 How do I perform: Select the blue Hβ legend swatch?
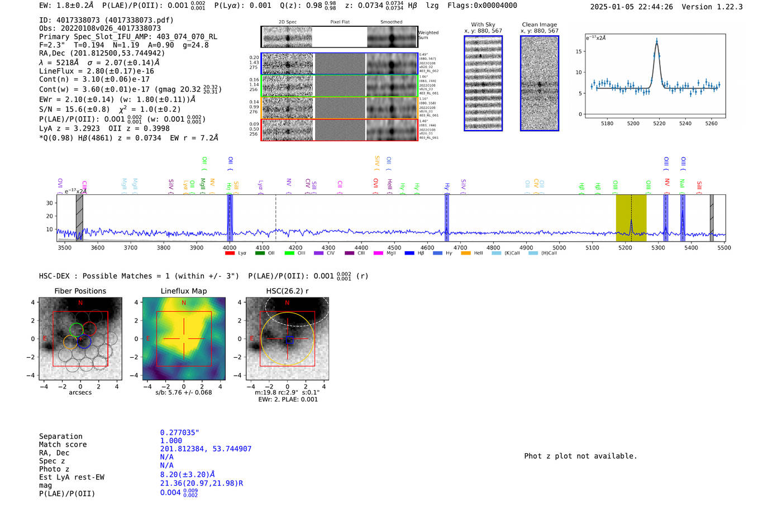(x=409, y=253)
